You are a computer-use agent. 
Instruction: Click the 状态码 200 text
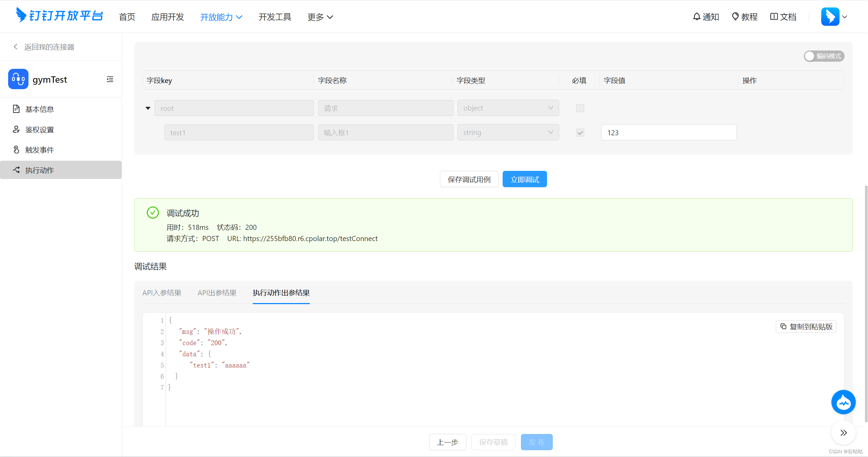237,227
